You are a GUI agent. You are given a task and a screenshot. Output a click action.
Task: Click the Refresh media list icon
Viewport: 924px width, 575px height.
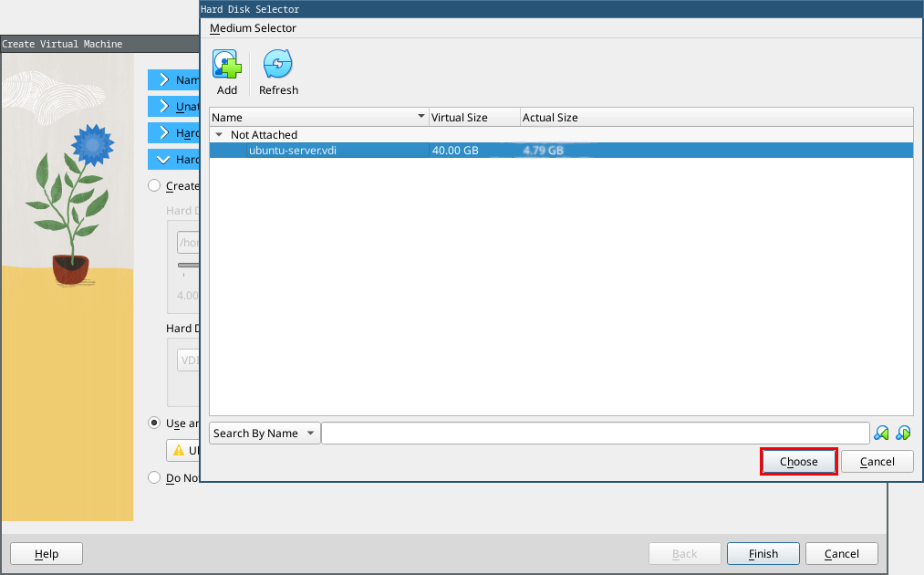pyautogui.click(x=278, y=66)
